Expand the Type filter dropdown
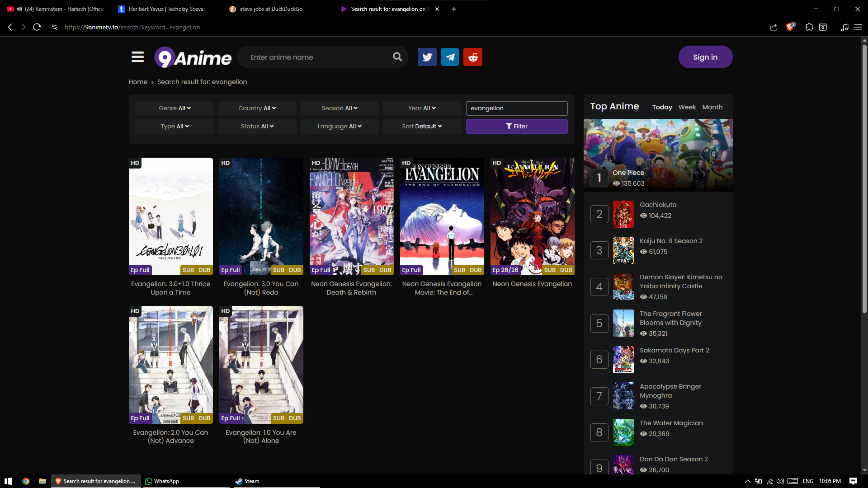Viewport: 868px width, 488px height. click(175, 127)
